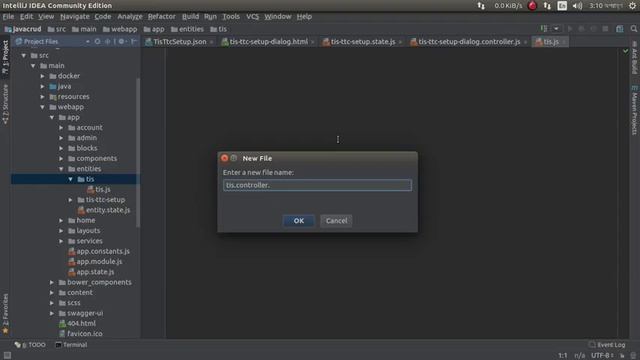Open the Project Structure toolbar icon
Screen dimensions: 640x360
pos(620,29)
